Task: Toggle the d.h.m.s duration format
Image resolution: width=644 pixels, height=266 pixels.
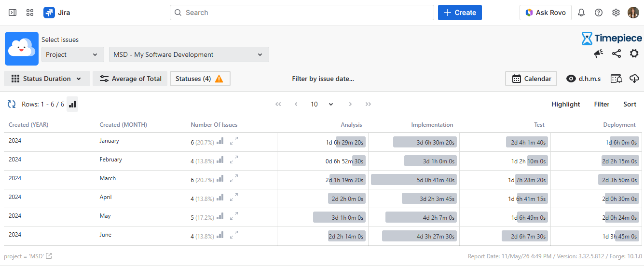Action: tap(583, 79)
